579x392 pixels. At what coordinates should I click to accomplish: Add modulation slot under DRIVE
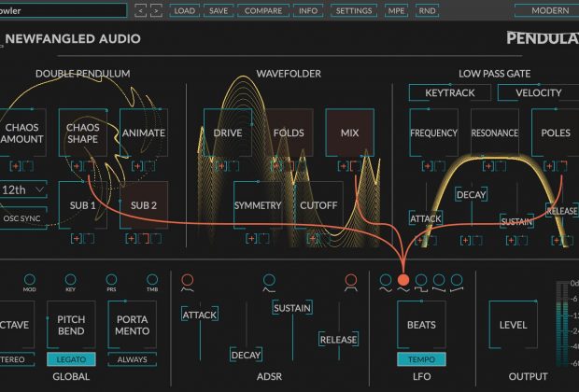pos(221,166)
